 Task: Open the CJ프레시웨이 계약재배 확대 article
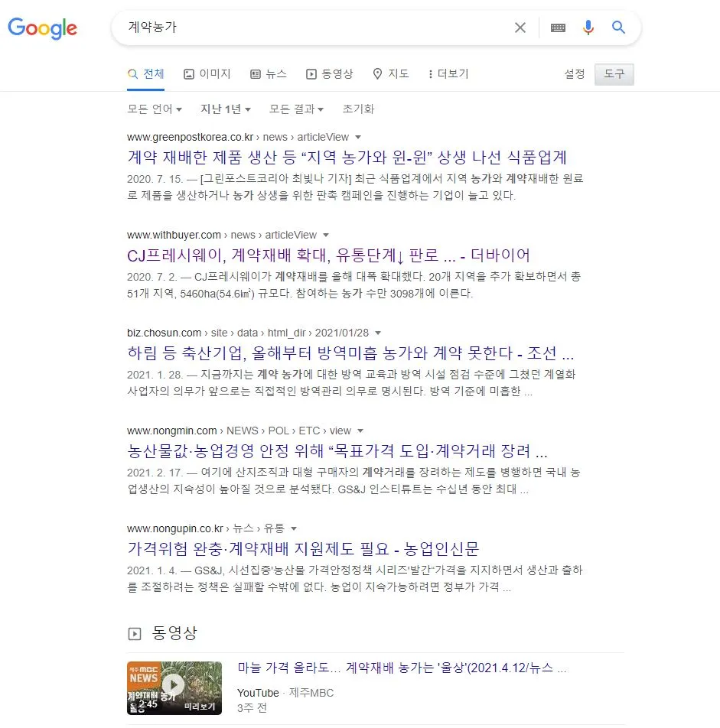click(328, 255)
